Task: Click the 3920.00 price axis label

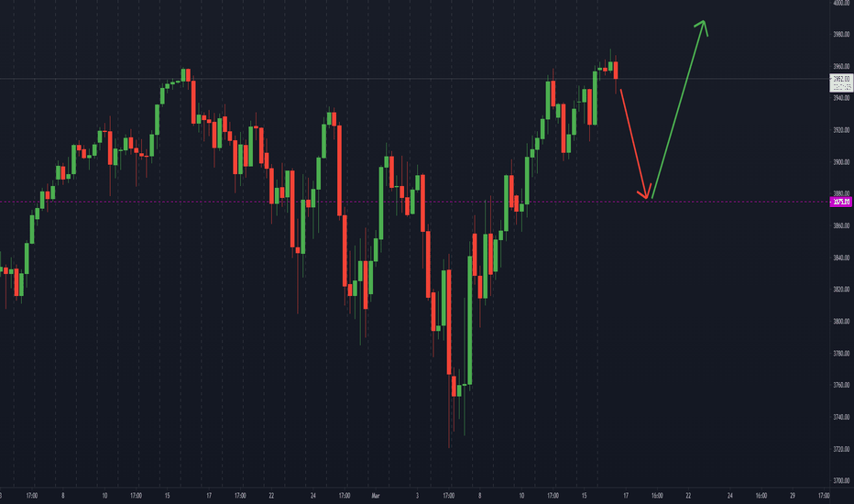Action: pyautogui.click(x=841, y=130)
